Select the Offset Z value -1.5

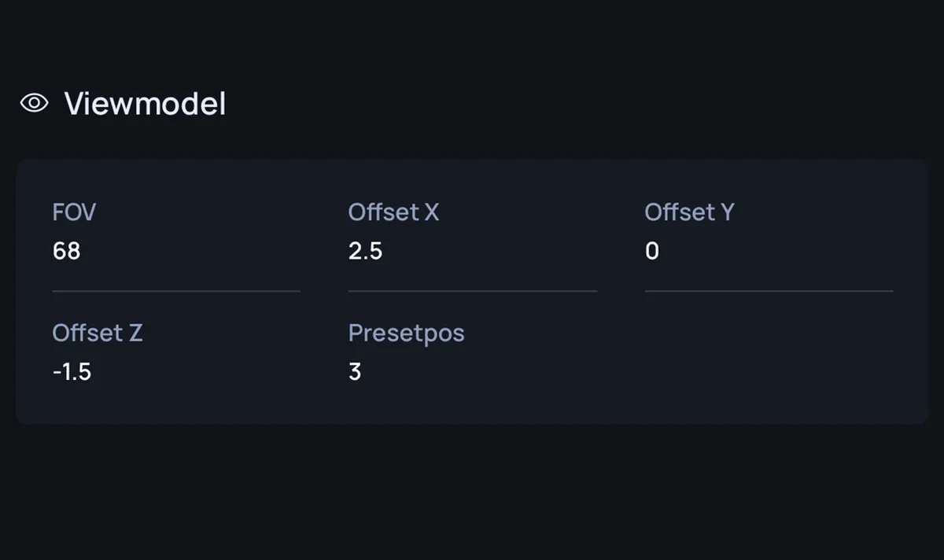pyautogui.click(x=72, y=371)
